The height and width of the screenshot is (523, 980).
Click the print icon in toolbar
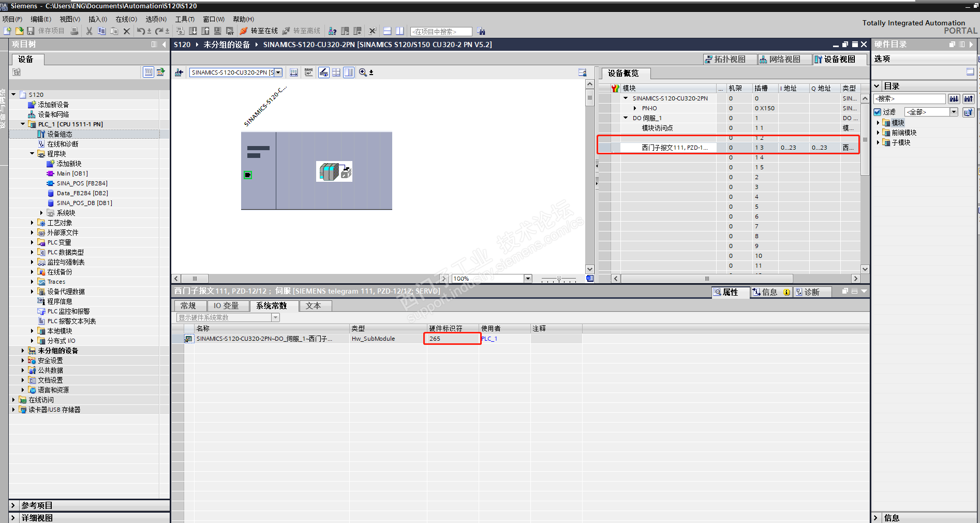coord(75,31)
